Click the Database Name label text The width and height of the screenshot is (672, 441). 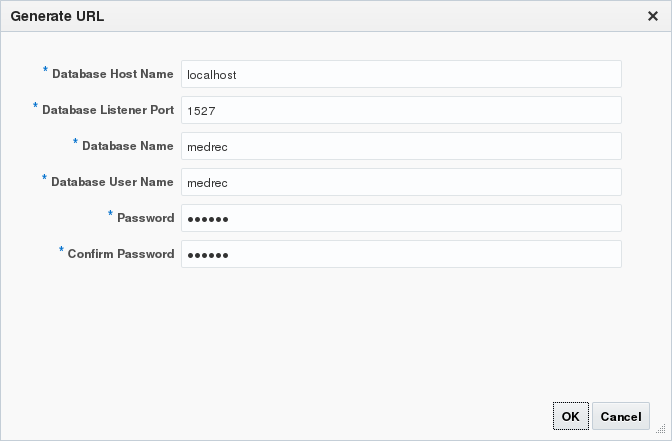pos(128,146)
